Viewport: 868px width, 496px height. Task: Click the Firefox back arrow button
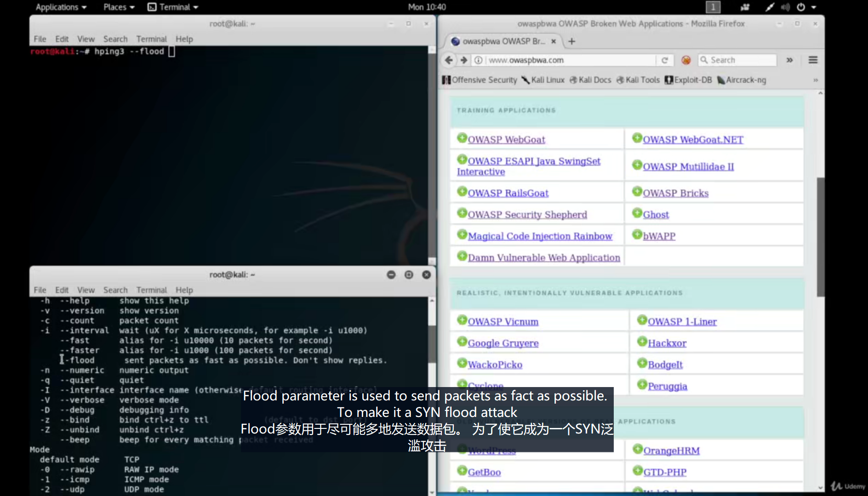[x=449, y=60]
